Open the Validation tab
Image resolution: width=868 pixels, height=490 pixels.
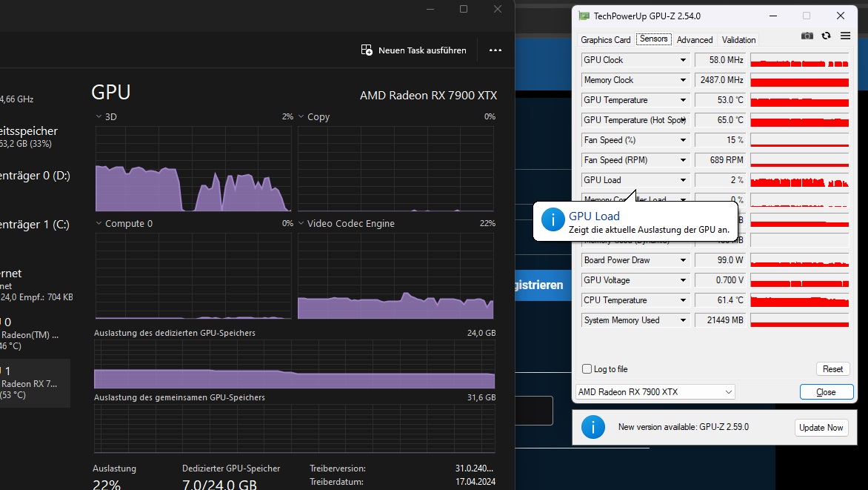(738, 40)
